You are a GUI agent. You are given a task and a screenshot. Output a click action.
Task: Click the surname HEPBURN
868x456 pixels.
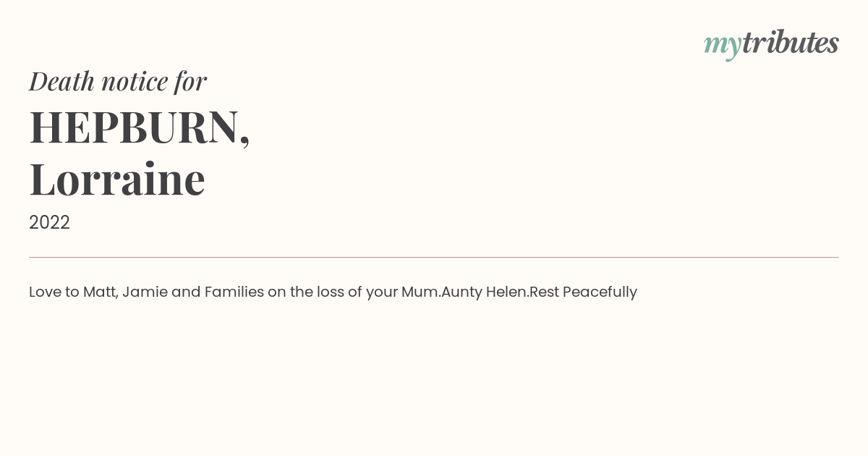[135, 127]
